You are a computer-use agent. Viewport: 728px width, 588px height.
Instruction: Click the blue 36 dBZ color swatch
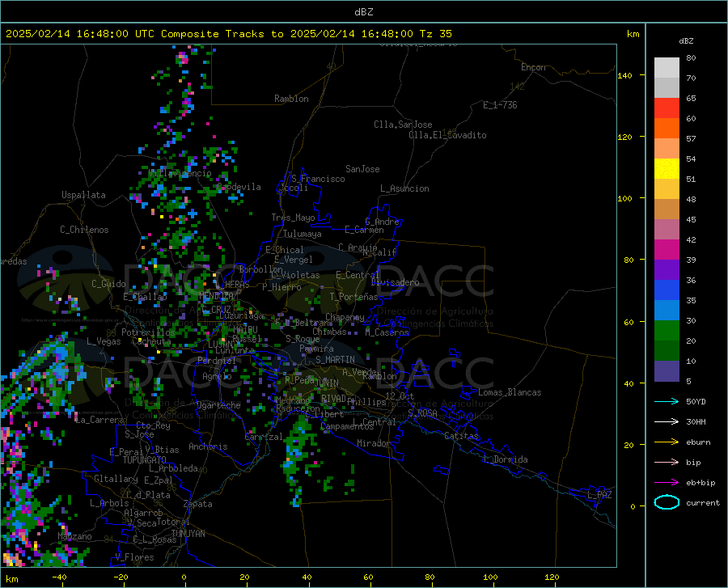(667, 290)
